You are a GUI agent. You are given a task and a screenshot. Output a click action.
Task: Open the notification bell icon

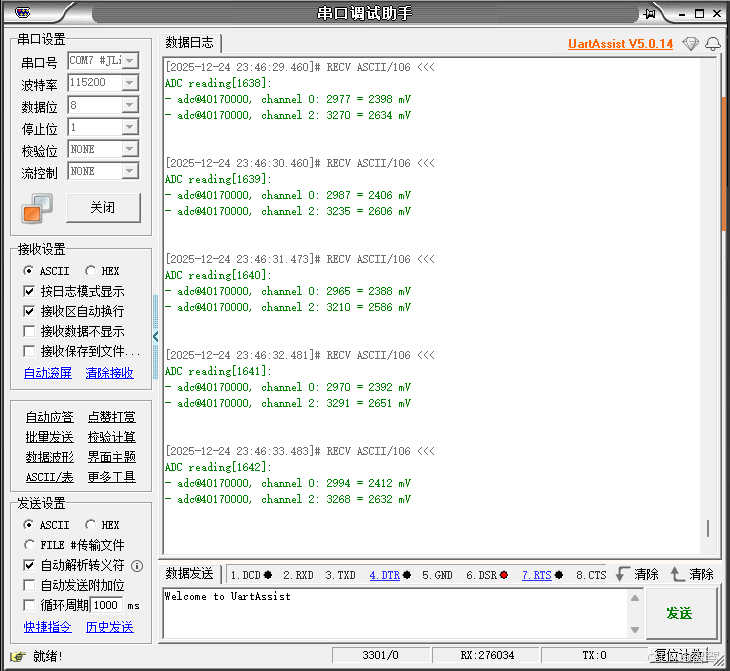(713, 44)
